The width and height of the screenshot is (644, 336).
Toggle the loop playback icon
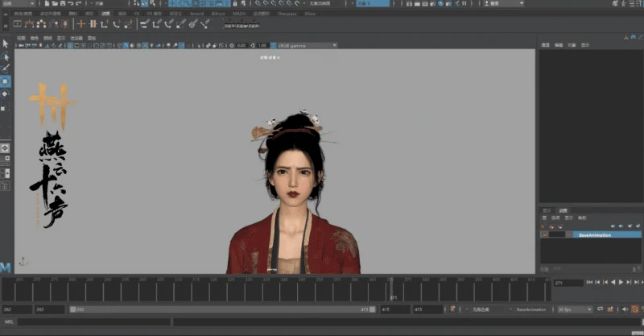pos(601,309)
